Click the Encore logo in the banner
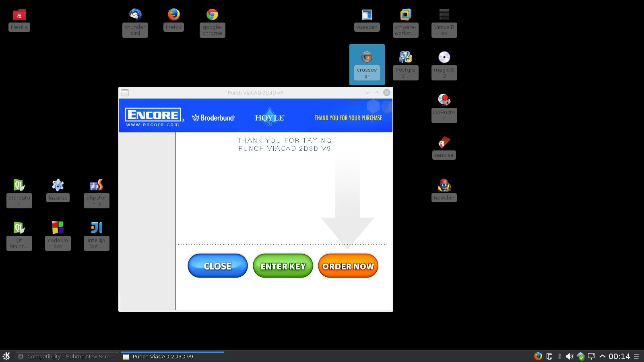644x362 pixels. click(154, 117)
